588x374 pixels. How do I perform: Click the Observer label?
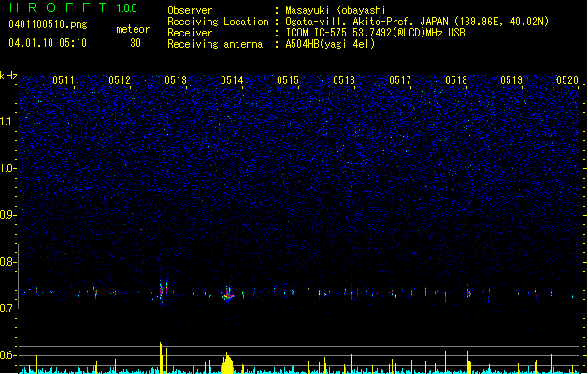[x=190, y=10]
